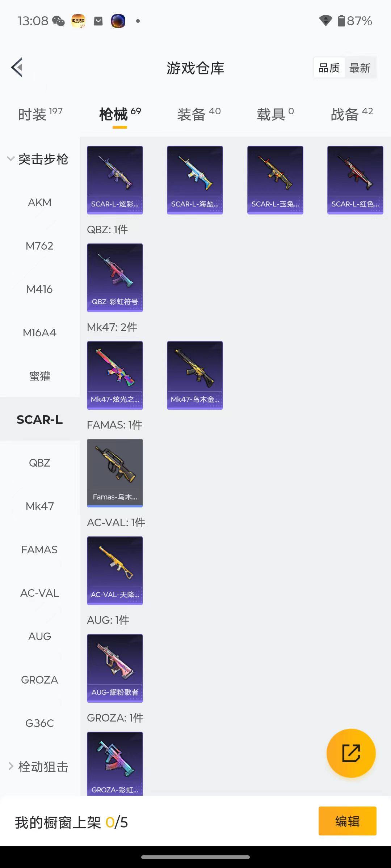Switch to the 时装 tab

(x=40, y=114)
